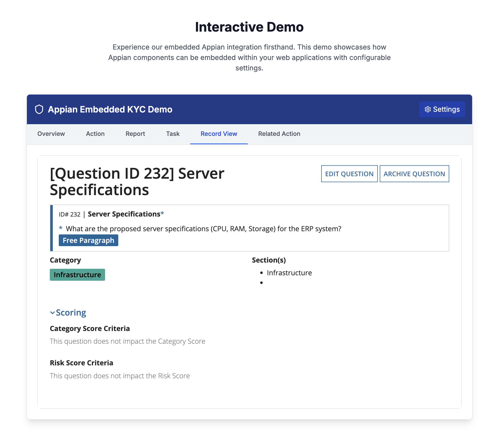This screenshot has width=504, height=438.
Task: Switch to the Overview tab
Action: (x=51, y=134)
